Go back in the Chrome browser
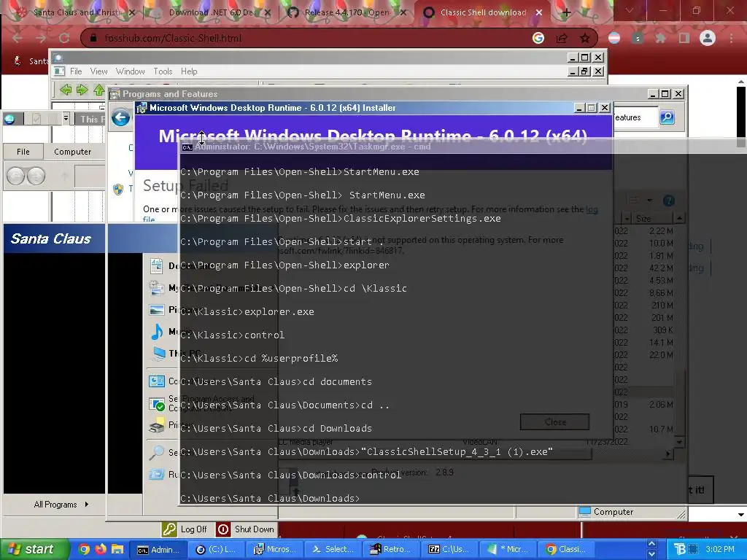The image size is (747, 560). [18, 38]
